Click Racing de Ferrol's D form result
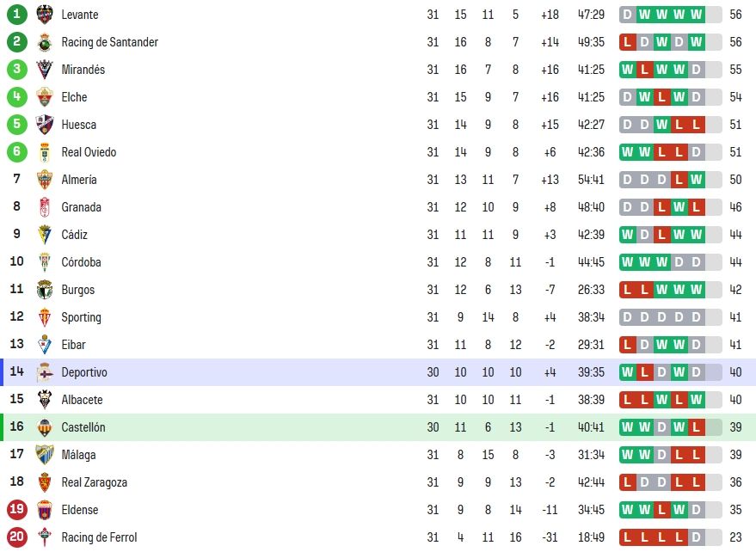The height and width of the screenshot is (552, 756). [x=696, y=537]
